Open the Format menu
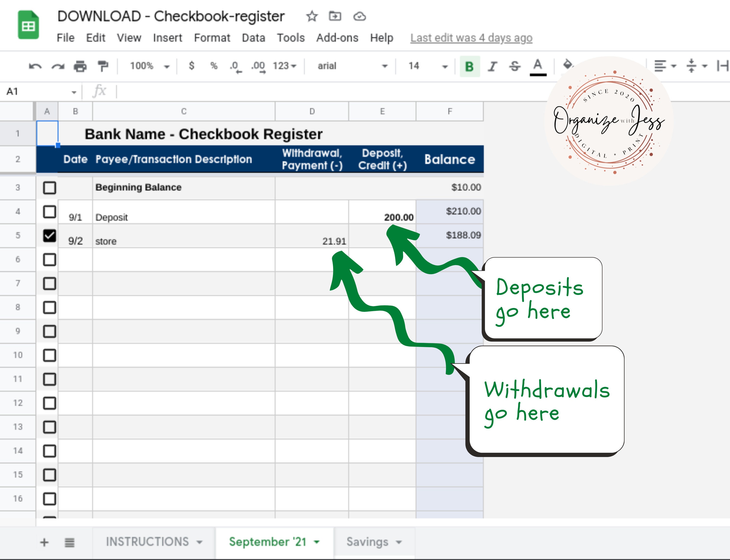 pyautogui.click(x=212, y=38)
